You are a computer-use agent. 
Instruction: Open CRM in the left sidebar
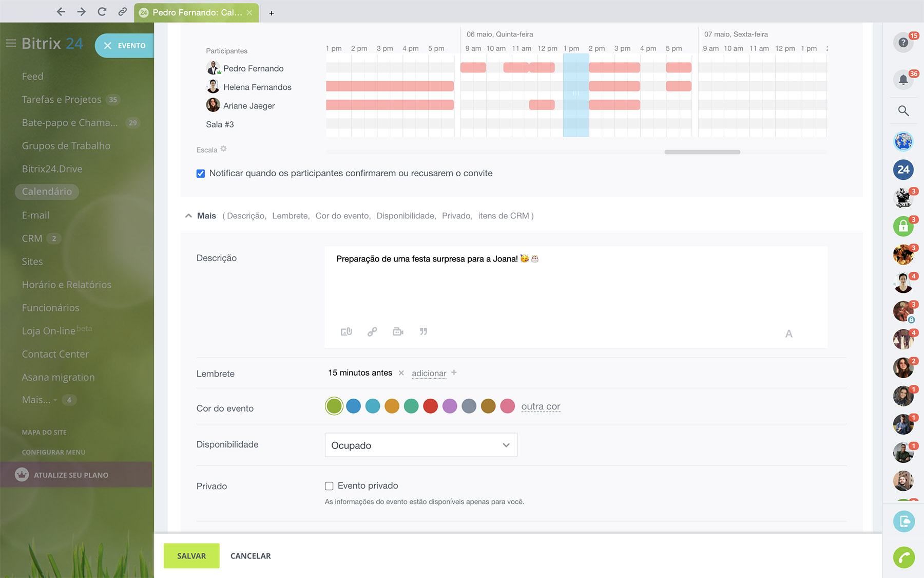pyautogui.click(x=32, y=238)
